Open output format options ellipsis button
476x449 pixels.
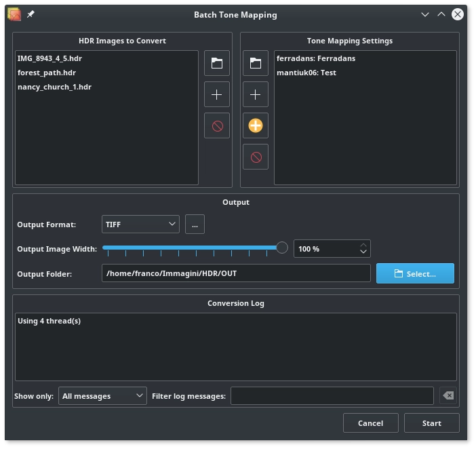[x=195, y=224]
